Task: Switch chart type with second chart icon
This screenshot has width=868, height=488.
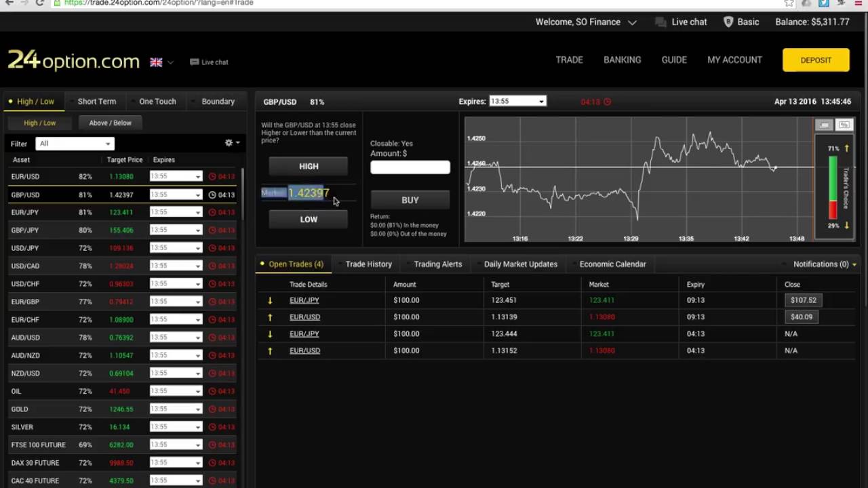Action: pos(844,125)
